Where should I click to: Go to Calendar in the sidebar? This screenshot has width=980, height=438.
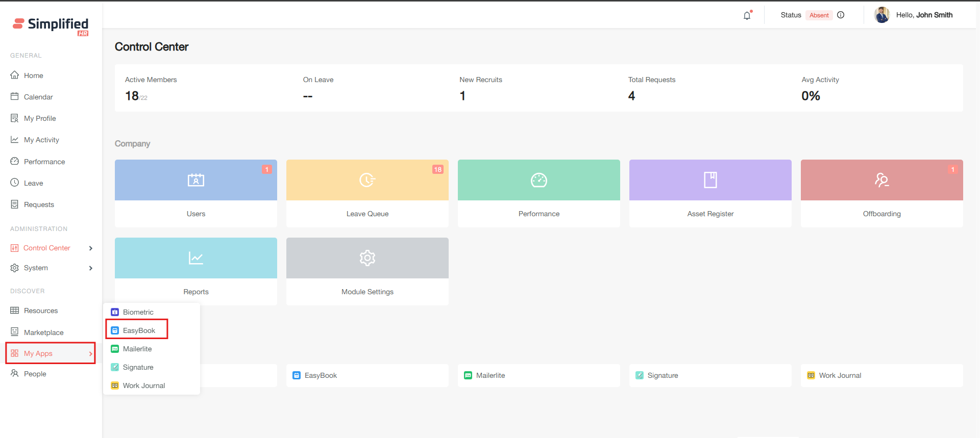[x=38, y=97]
